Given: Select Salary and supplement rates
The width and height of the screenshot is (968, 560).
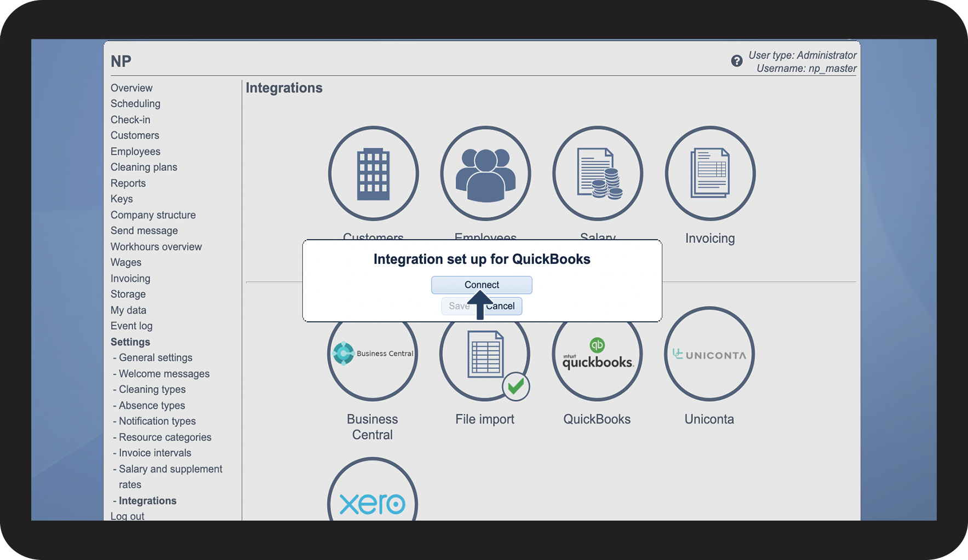Looking at the screenshot, I should [x=170, y=477].
